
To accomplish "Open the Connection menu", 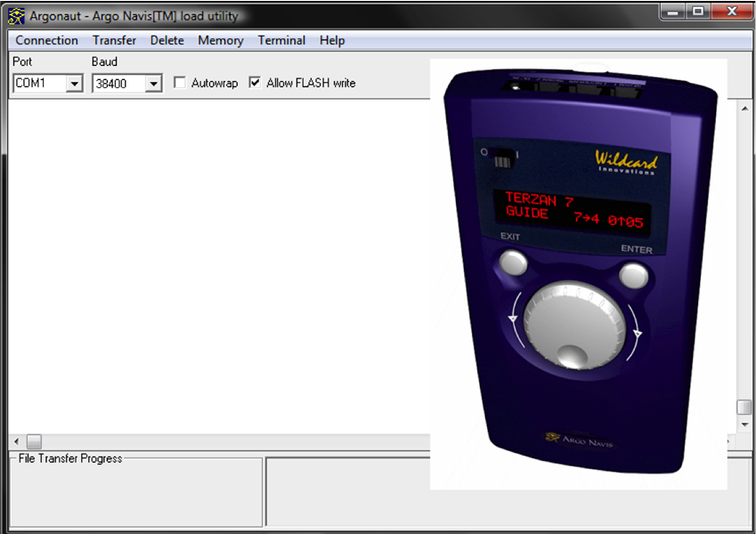I will tap(47, 40).
